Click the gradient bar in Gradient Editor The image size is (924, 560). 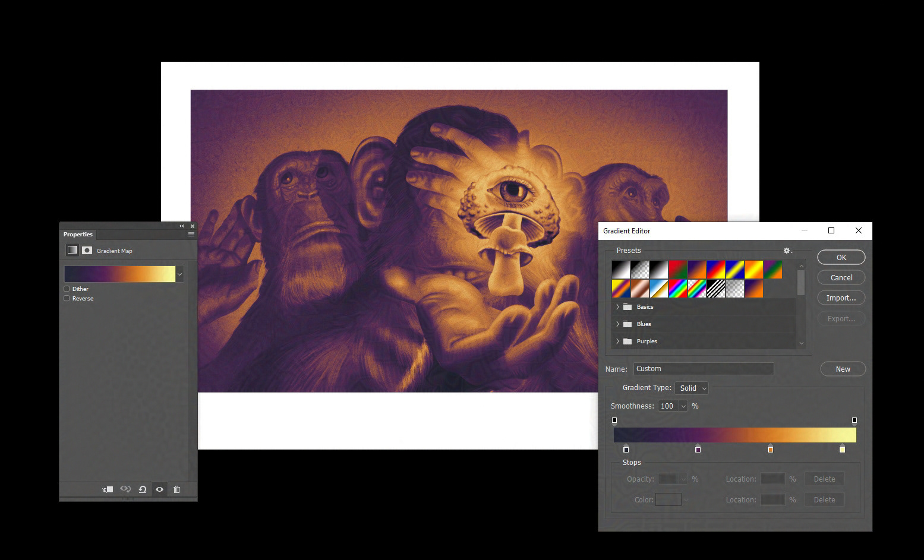(x=735, y=435)
